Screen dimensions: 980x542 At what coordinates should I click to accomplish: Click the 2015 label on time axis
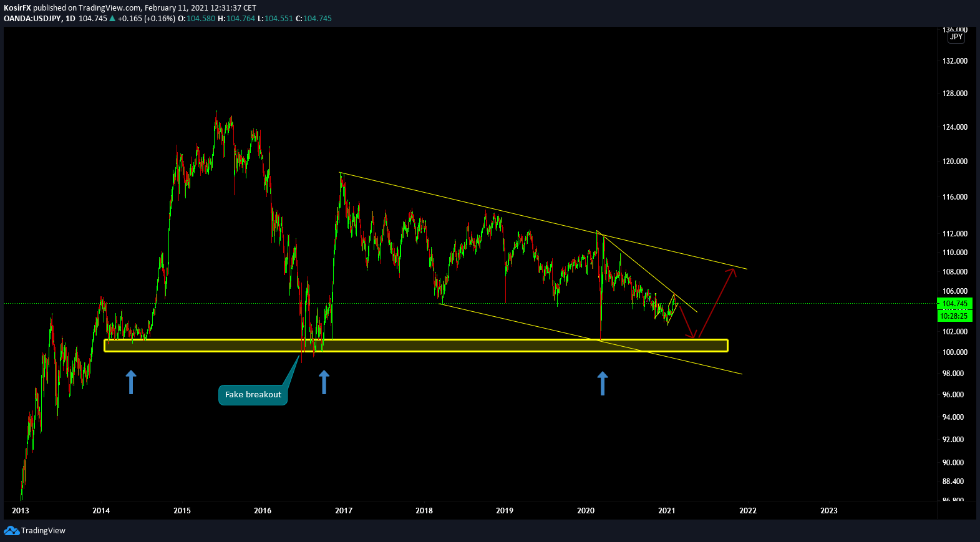[x=182, y=511]
